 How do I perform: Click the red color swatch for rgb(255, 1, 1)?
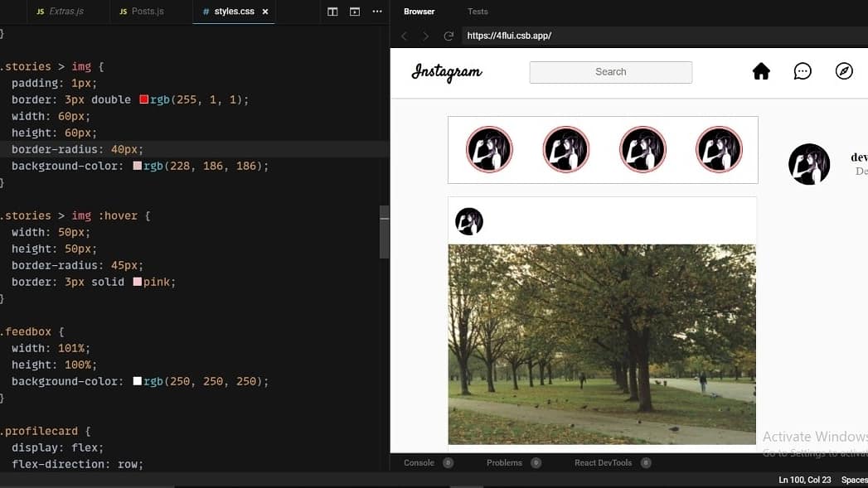click(144, 99)
